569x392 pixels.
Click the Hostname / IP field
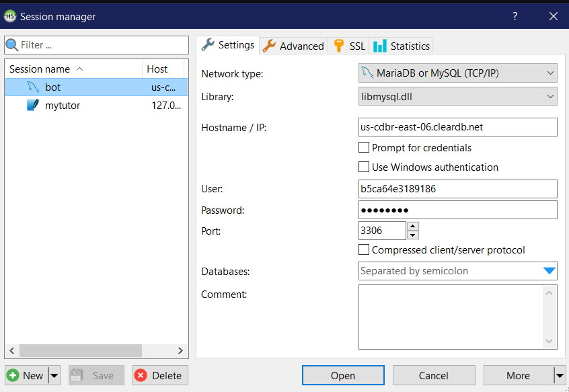pyautogui.click(x=457, y=127)
